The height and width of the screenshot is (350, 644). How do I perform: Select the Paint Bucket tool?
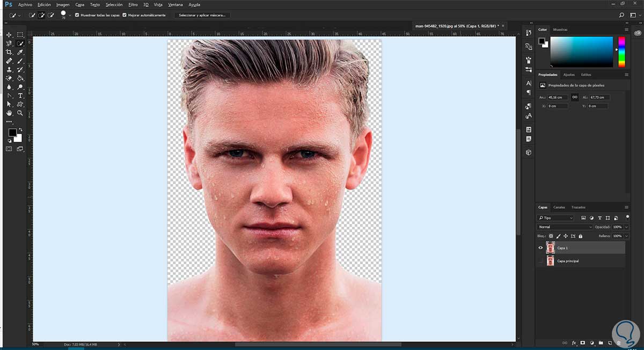coord(20,78)
